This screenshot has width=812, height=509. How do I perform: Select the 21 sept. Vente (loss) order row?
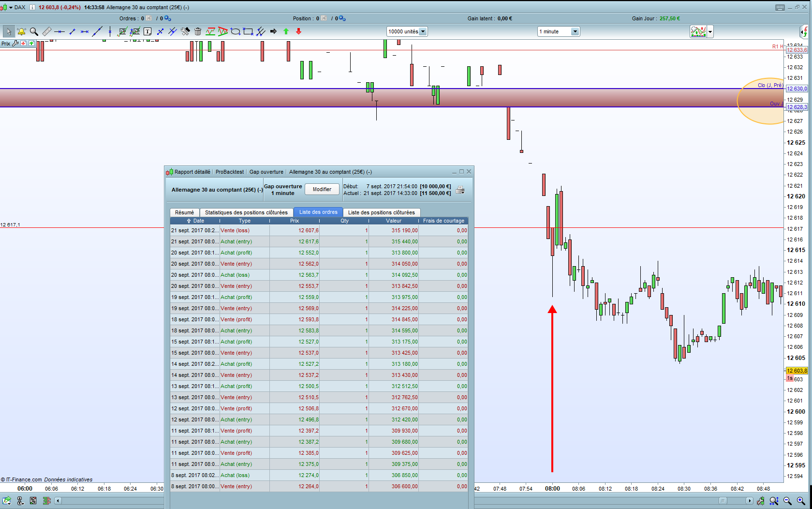pyautogui.click(x=319, y=230)
